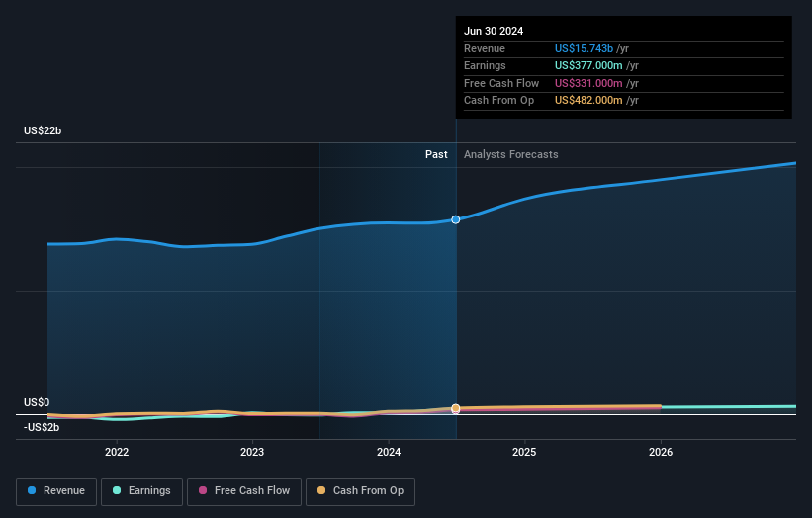Click the Free Cash Flow row label in tooltip

tap(501, 83)
